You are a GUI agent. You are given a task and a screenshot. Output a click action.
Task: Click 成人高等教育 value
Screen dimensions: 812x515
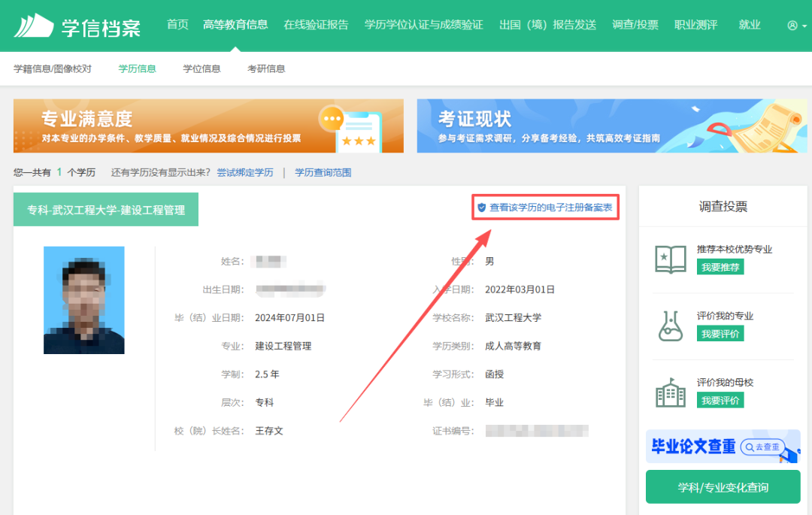[514, 346]
